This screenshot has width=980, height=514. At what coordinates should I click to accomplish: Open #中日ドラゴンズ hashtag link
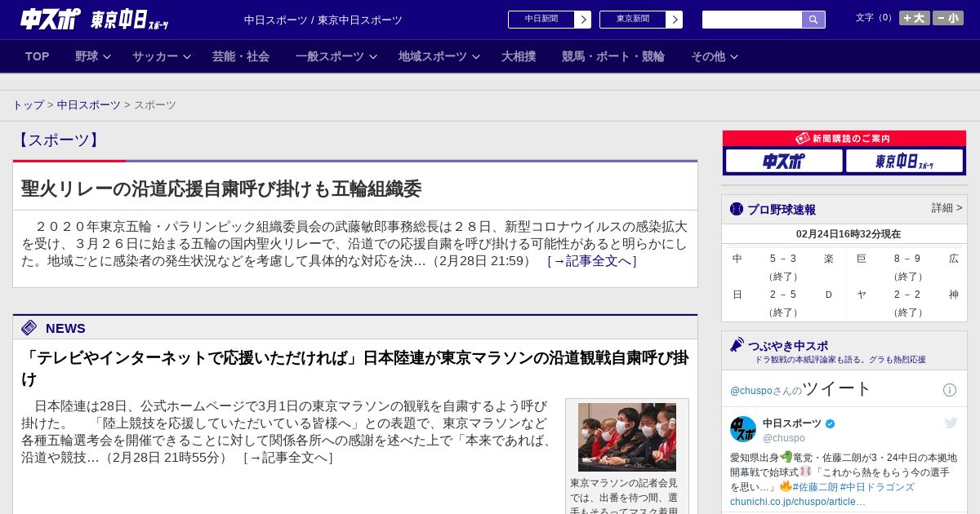click(x=877, y=487)
